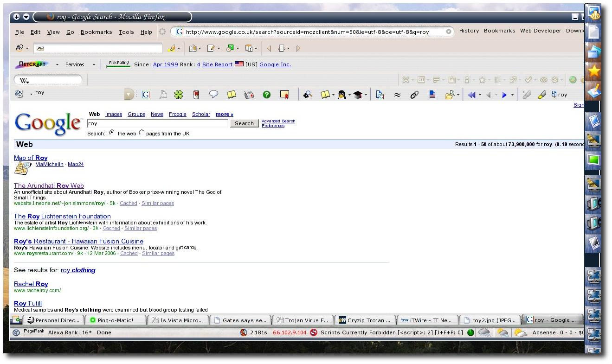Click the graduation cap Scholar icon
612x364 pixels.
[x=357, y=95]
